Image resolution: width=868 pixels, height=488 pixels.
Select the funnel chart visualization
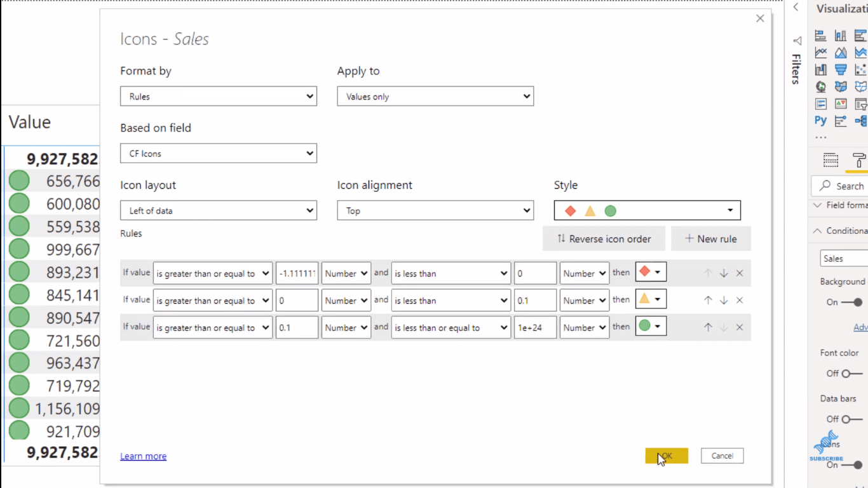tap(841, 70)
